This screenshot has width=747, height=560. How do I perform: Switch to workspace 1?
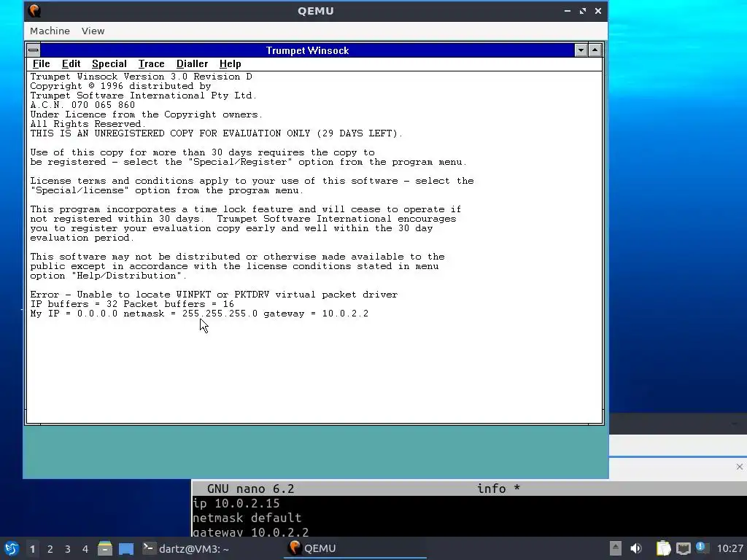pos(32,549)
